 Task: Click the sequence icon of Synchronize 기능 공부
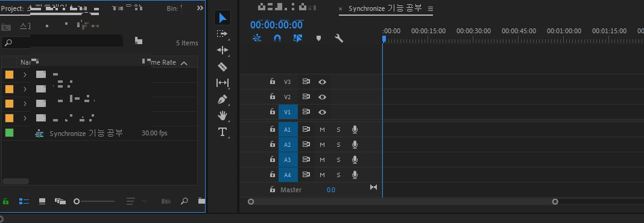(39, 134)
